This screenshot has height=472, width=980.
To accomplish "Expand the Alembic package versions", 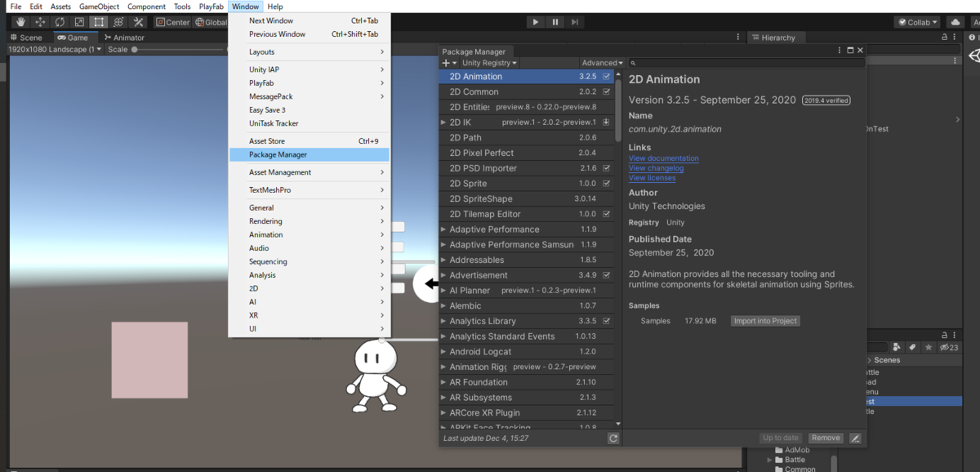I will [443, 305].
